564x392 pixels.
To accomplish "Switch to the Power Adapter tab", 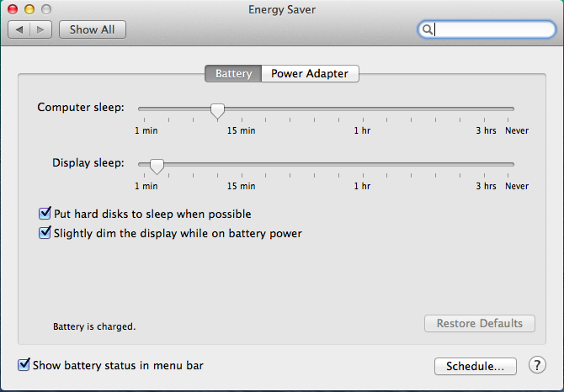I will (x=310, y=74).
